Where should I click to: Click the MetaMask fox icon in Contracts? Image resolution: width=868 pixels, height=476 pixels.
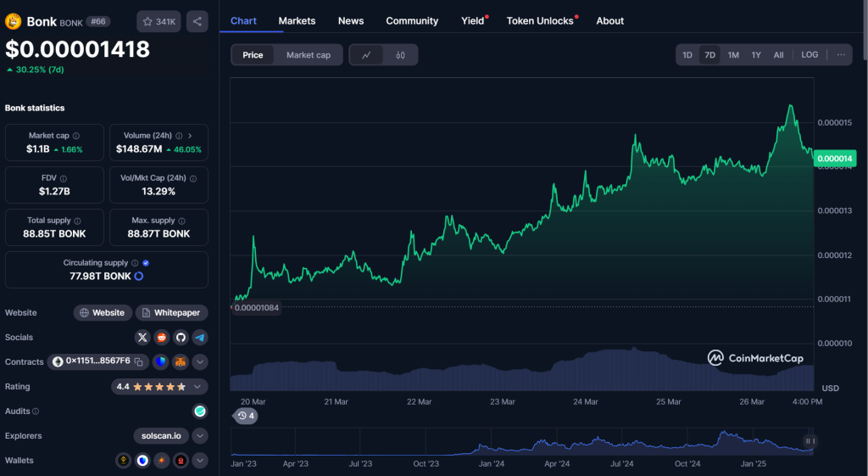click(x=181, y=361)
